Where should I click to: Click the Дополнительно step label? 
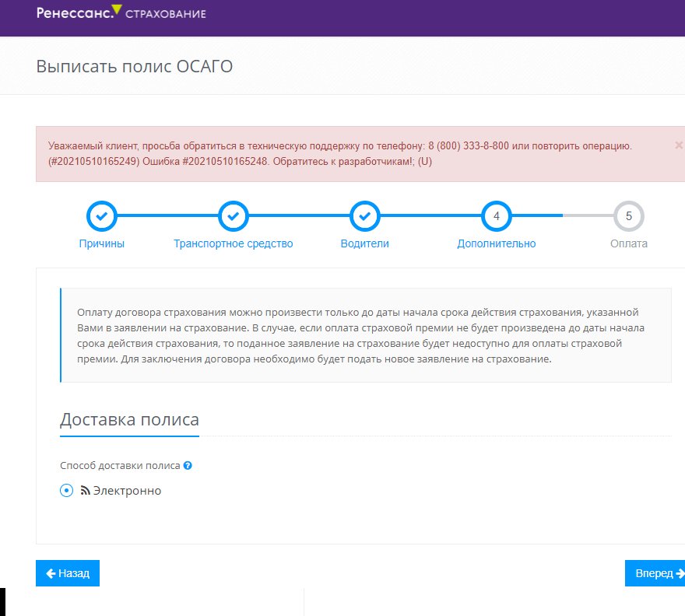497,243
